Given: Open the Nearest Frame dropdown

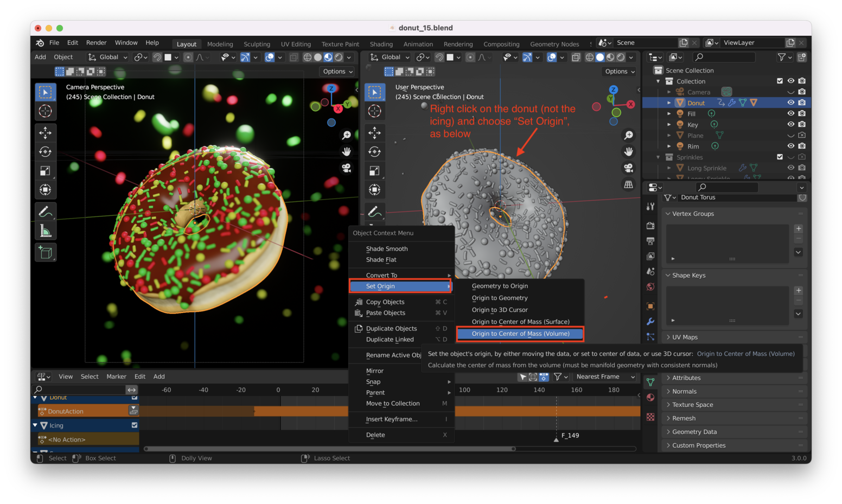Looking at the screenshot, I should [605, 377].
